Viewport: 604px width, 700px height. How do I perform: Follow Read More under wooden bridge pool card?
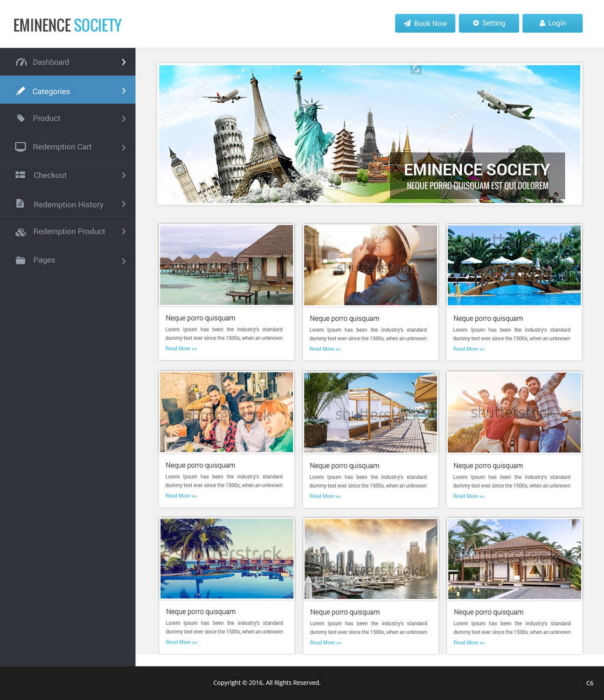[x=469, y=349]
